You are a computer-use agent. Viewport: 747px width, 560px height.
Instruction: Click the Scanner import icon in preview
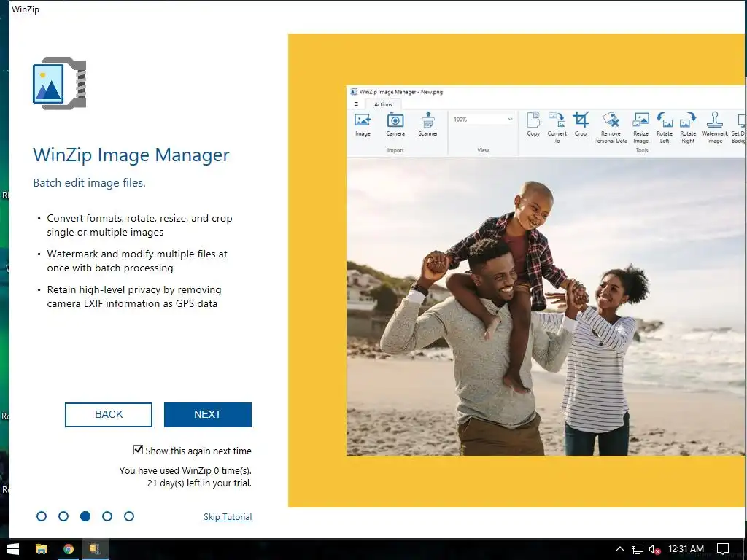point(427,125)
